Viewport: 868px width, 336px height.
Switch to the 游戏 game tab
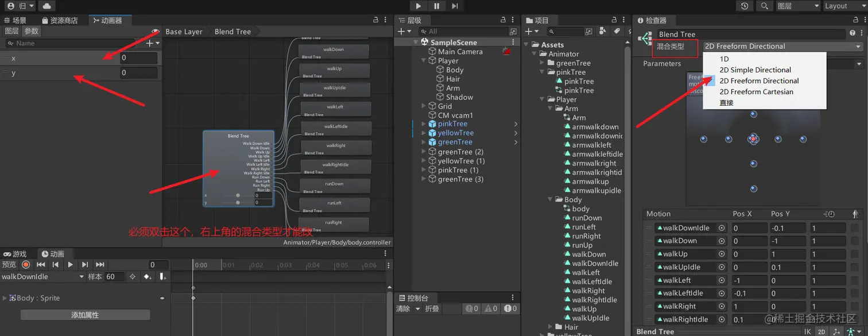(15, 254)
